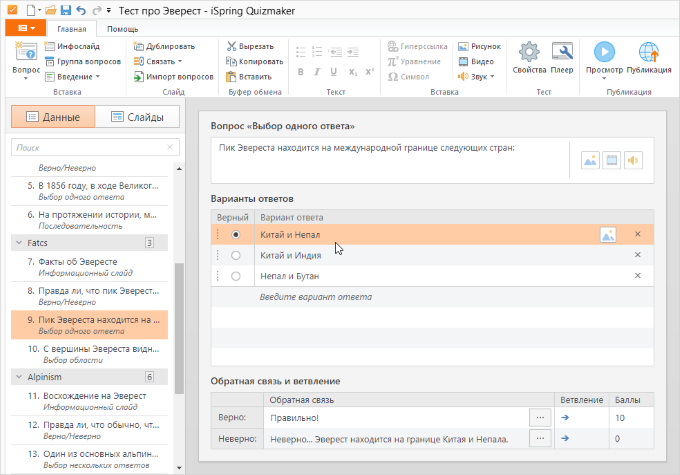Click Вставить (paste) in clipboard group
Image resolution: width=680 pixels, height=475 pixels.
(x=249, y=77)
